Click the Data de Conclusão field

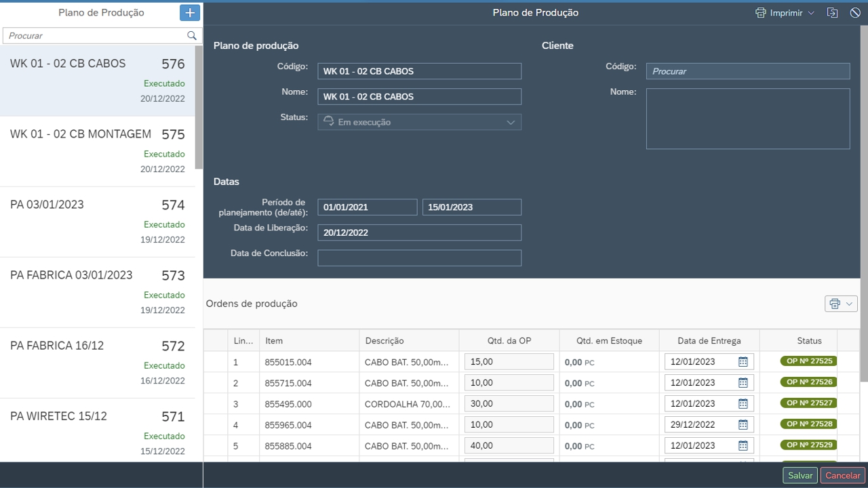[419, 258]
